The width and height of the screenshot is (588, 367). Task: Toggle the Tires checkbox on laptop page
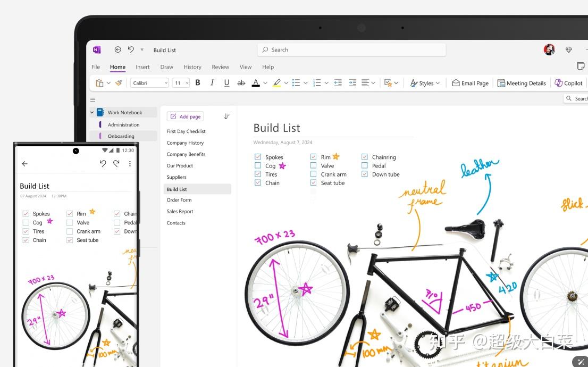point(258,174)
